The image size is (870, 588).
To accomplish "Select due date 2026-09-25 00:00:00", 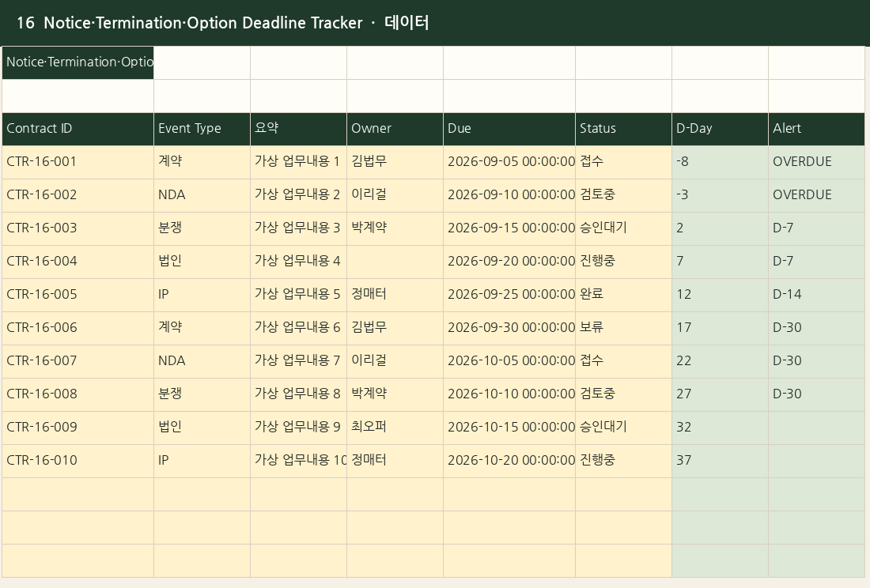I will point(509,296).
